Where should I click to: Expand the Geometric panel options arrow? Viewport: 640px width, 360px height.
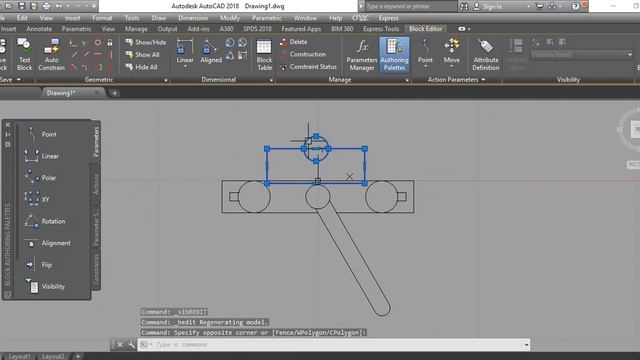(166, 80)
